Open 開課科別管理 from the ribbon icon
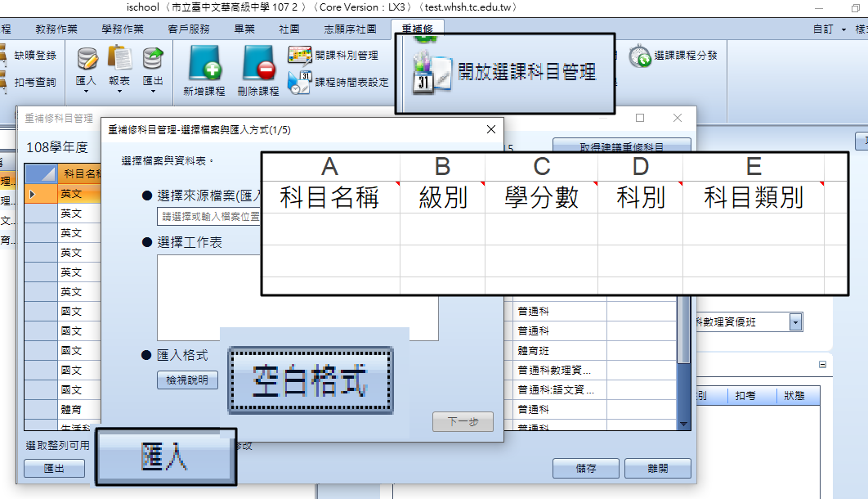This screenshot has width=868, height=499. (x=299, y=56)
